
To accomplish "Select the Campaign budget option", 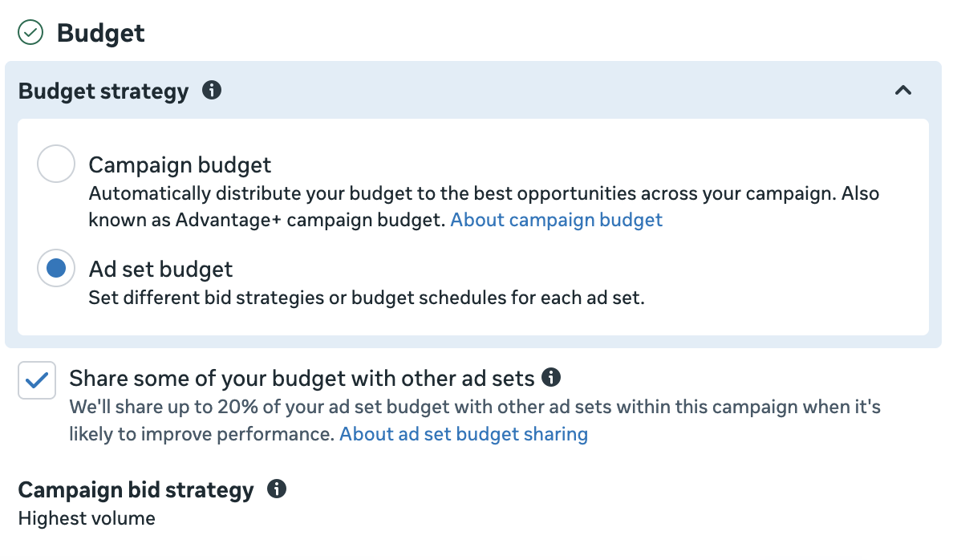I will click(56, 164).
